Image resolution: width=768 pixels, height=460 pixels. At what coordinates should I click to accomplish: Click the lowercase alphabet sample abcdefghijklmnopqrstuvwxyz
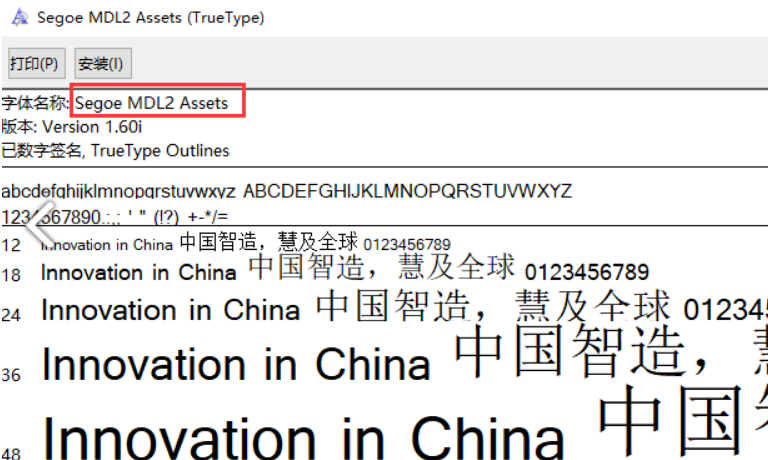point(119,191)
